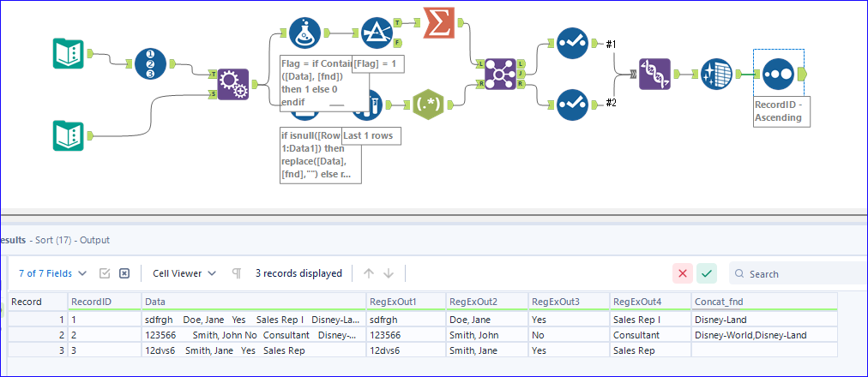Viewport: 868px width, 377px height.
Task: Open the "7 of 7 Fields" dropdown
Action: pos(52,273)
